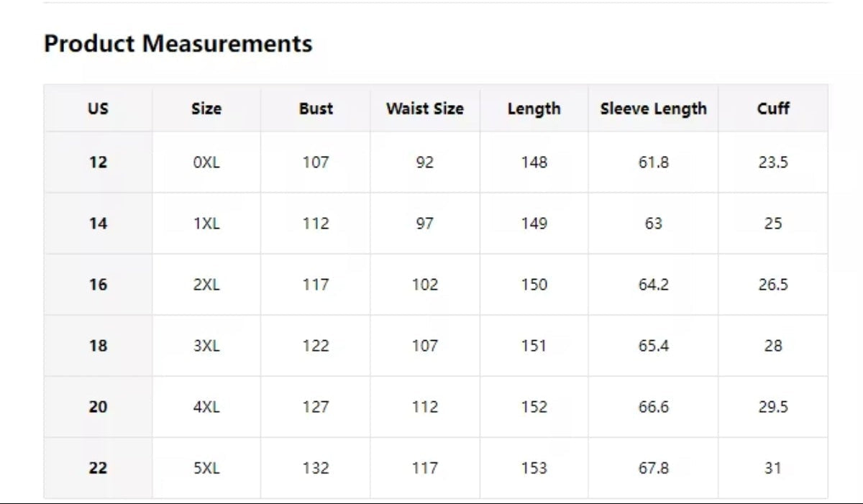
Task: Click the US size 12 row label
Action: tap(98, 162)
